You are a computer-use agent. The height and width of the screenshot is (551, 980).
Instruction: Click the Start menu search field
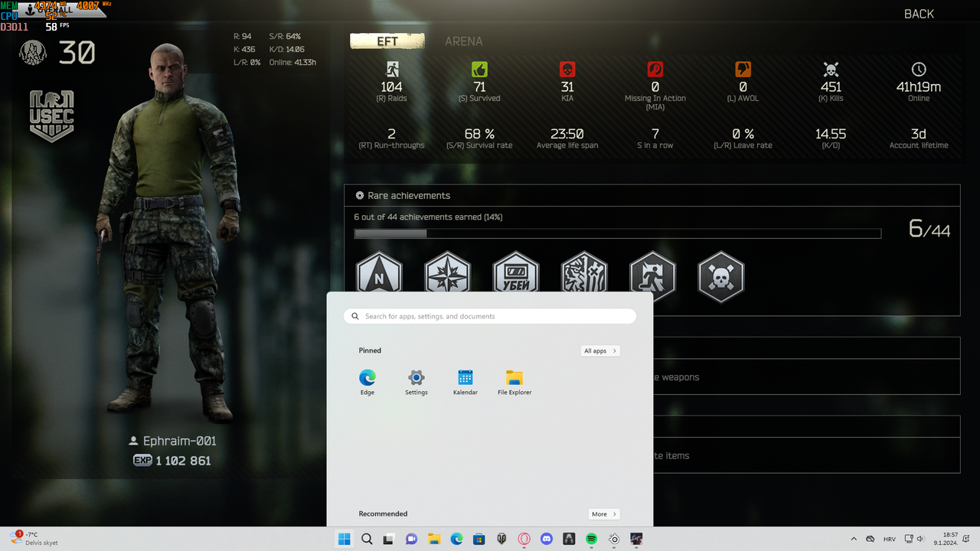click(x=490, y=315)
